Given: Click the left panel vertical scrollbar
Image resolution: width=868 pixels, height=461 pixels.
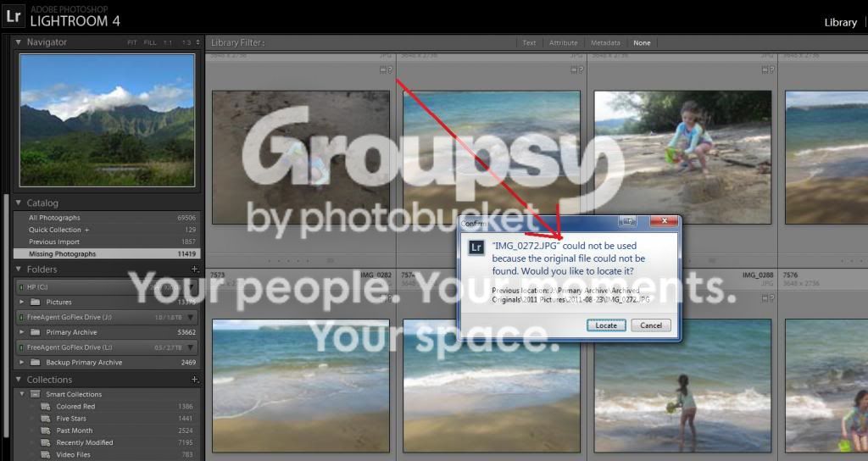Looking at the screenshot, I should click(x=6, y=315).
